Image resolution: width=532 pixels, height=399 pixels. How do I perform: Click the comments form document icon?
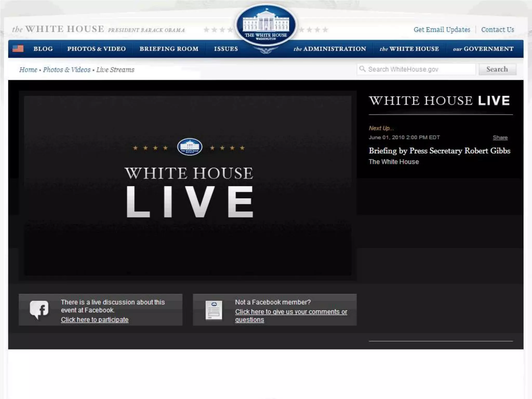[214, 310]
